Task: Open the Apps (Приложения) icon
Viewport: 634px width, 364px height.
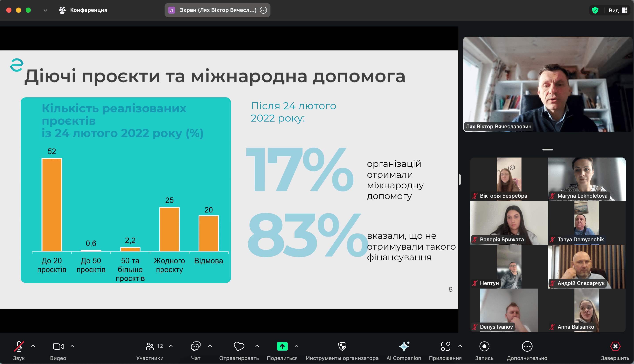Action: (x=445, y=347)
